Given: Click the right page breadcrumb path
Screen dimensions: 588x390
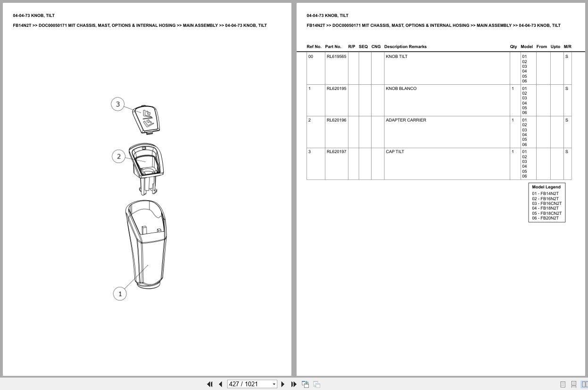Looking at the screenshot, I should tap(433, 25).
